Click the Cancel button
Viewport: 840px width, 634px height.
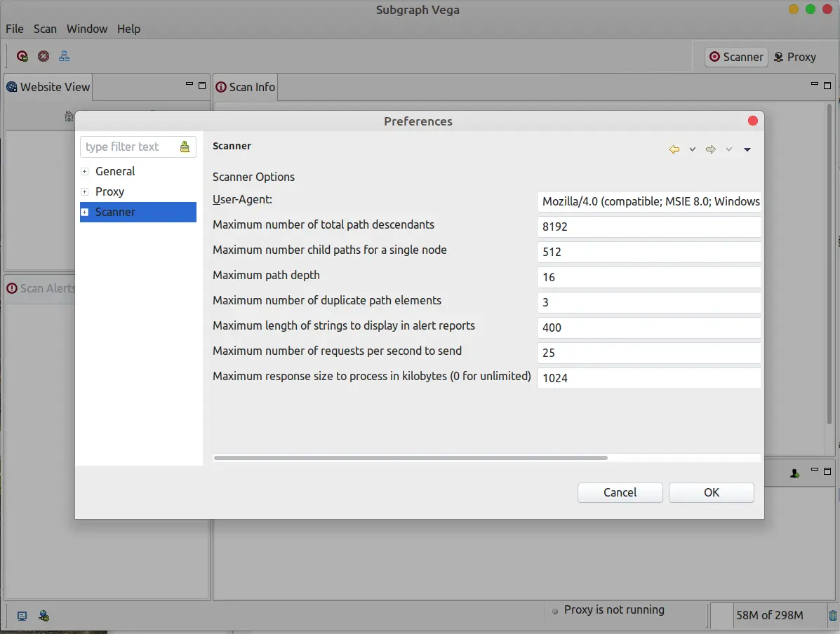pyautogui.click(x=620, y=492)
